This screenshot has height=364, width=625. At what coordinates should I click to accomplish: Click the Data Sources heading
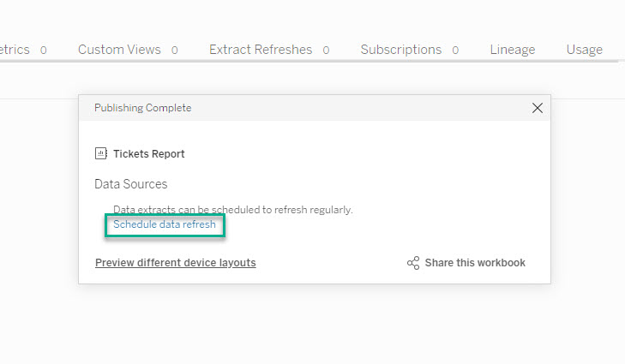[130, 184]
